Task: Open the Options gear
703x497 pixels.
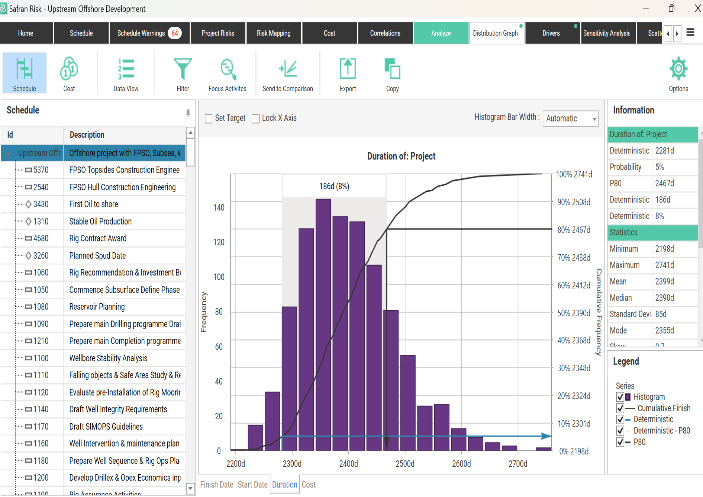Action: [x=678, y=73]
